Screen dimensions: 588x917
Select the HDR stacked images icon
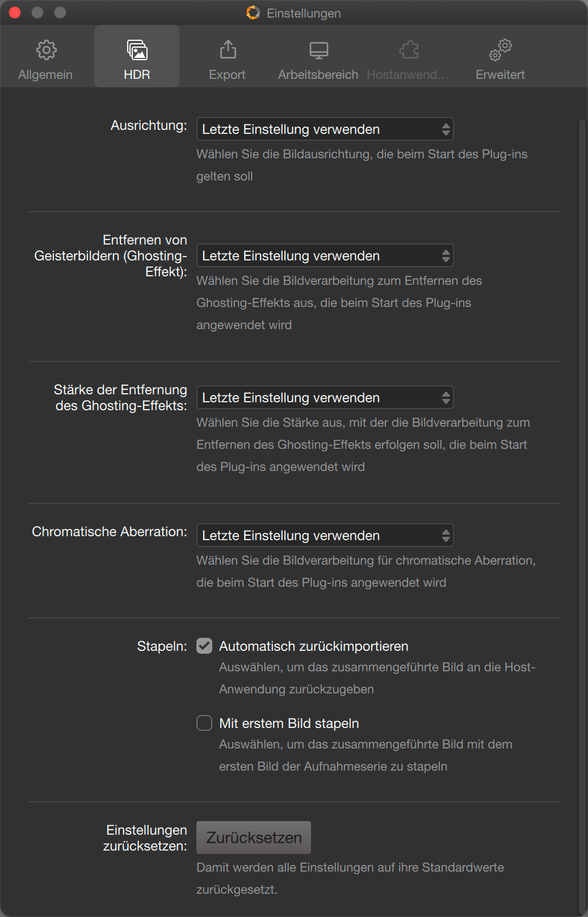coord(137,50)
